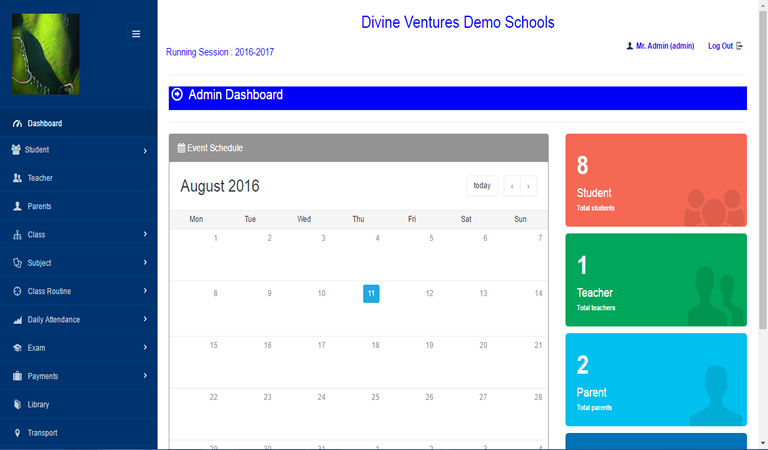Open the Mr. Admin user menu
The width and height of the screenshot is (768, 450).
click(660, 46)
